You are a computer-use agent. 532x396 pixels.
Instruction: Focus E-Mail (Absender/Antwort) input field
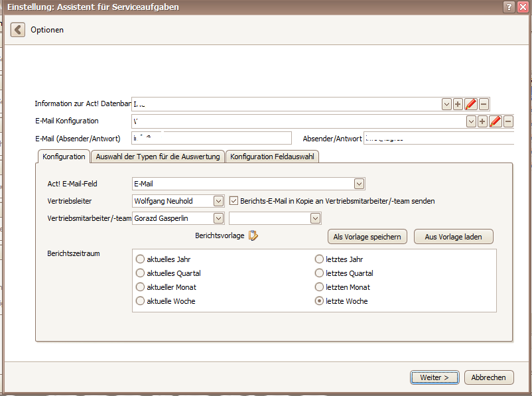tap(212, 138)
